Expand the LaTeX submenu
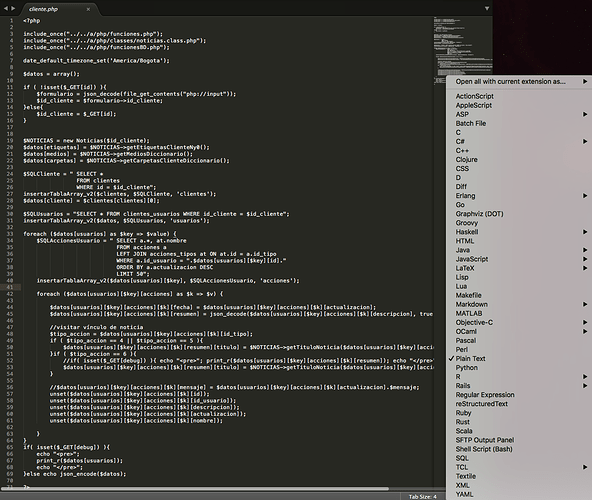Screen dimensions: 592x500 coord(519,269)
